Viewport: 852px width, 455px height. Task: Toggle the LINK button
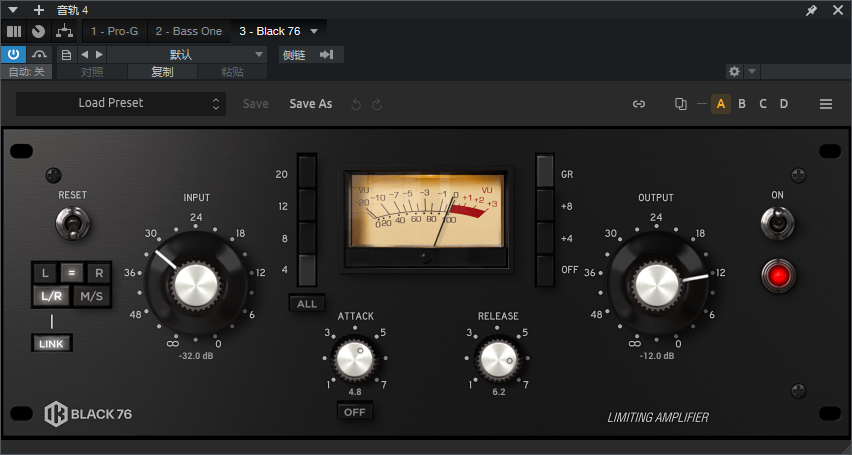click(x=52, y=344)
